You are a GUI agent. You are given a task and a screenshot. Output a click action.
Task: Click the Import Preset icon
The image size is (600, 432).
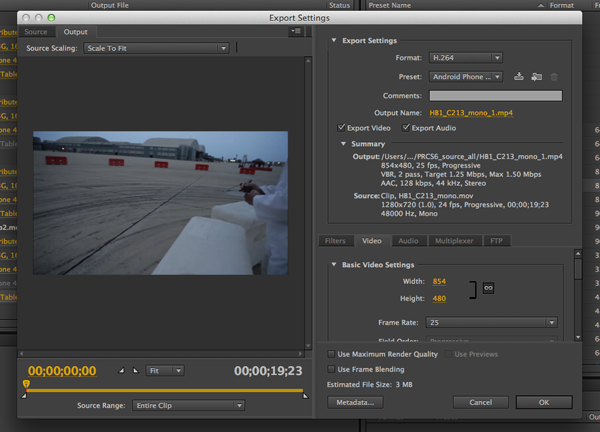(536, 76)
